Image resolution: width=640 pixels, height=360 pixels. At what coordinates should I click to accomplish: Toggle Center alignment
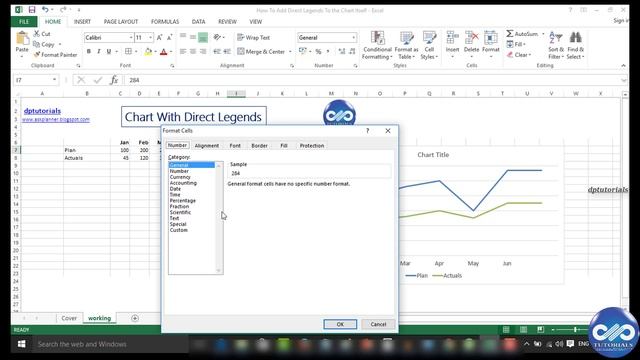[193, 51]
